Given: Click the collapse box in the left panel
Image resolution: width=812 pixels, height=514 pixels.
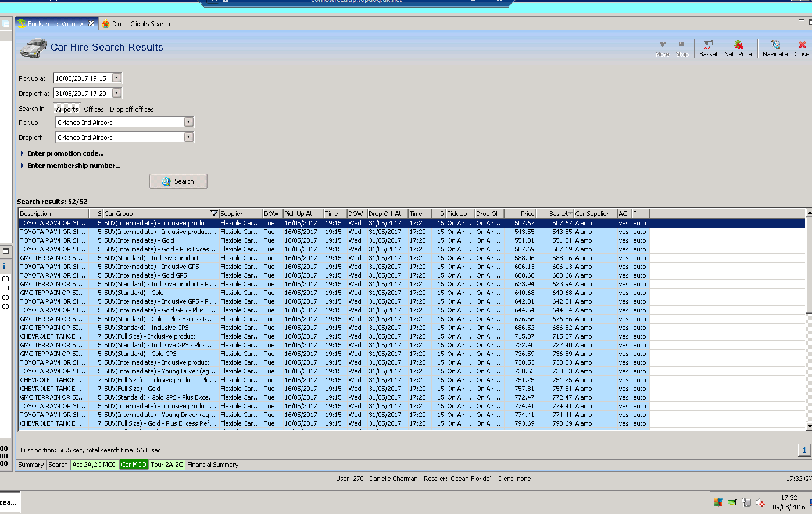Looking at the screenshot, I should 6,24.
